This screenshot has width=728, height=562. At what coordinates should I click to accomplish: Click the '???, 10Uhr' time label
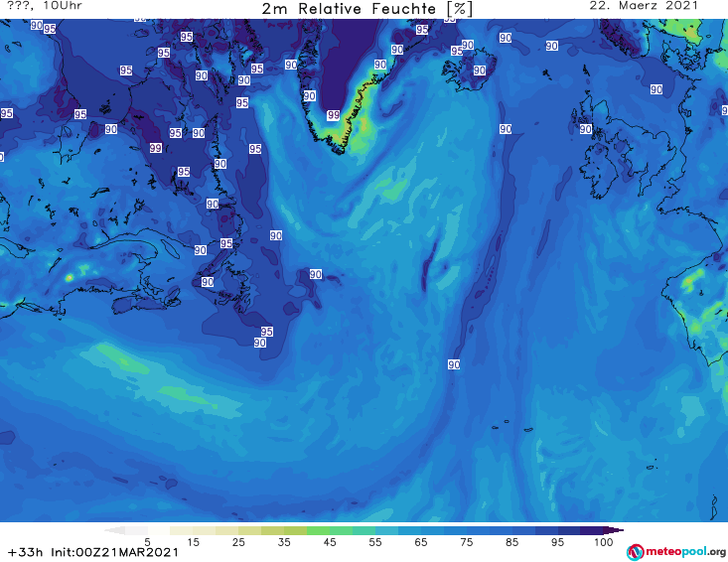click(x=45, y=6)
